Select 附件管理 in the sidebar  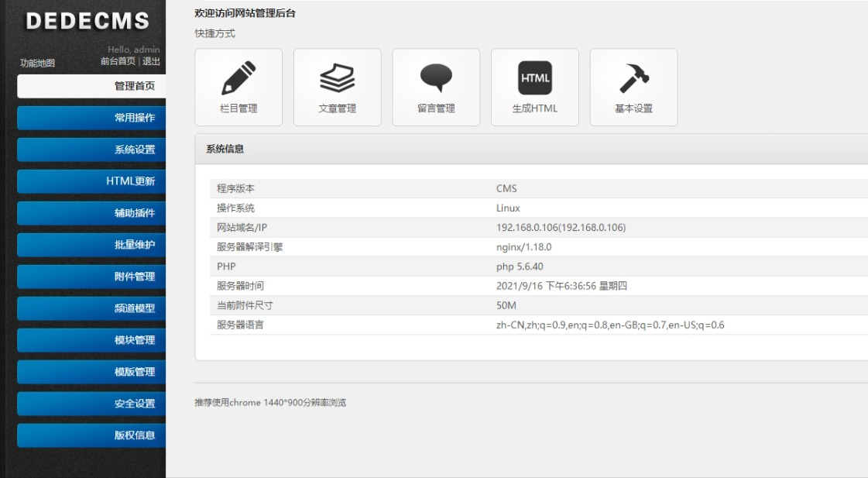pos(90,277)
